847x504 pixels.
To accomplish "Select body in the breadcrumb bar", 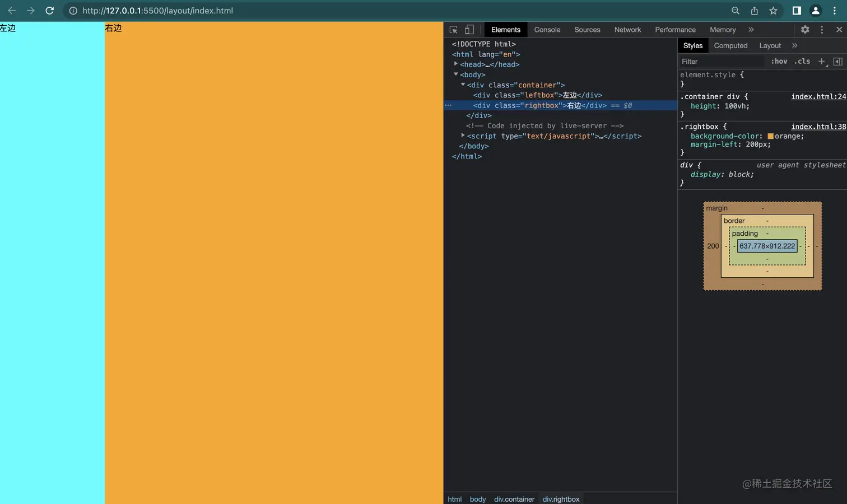I will click(478, 499).
